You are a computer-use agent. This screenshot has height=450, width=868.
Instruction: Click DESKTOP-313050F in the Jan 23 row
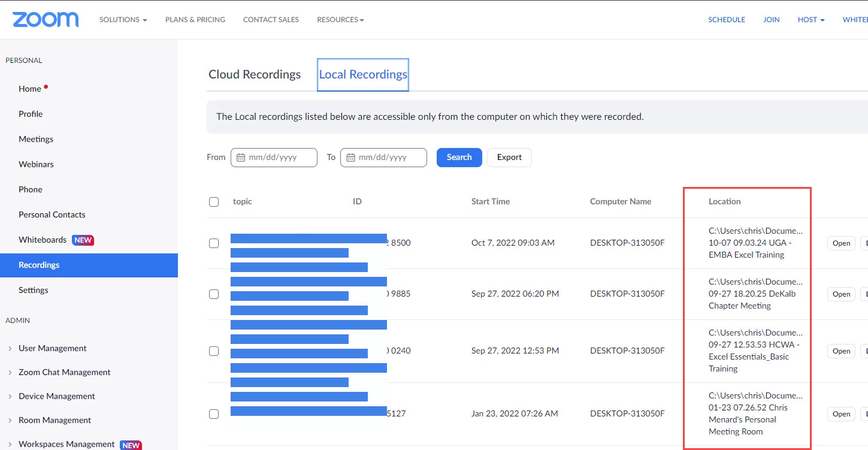tap(627, 414)
